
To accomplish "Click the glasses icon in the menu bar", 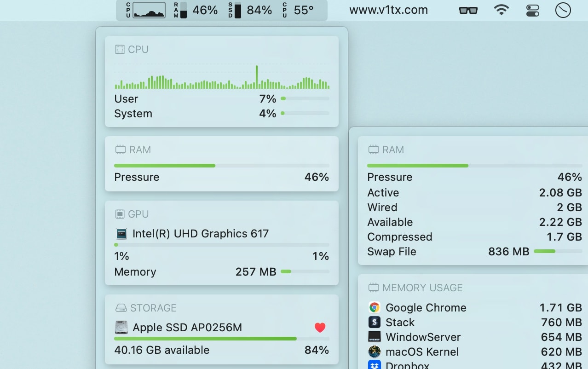I will pos(468,10).
